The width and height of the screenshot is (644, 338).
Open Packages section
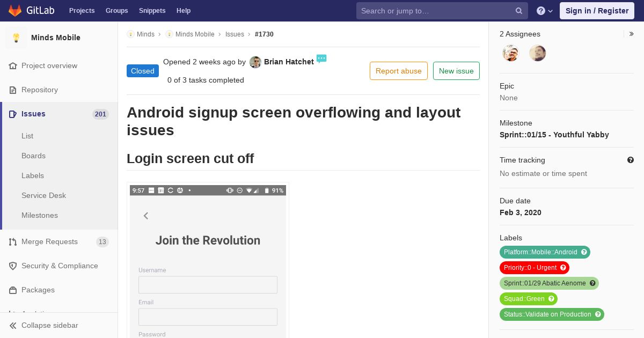click(x=38, y=290)
